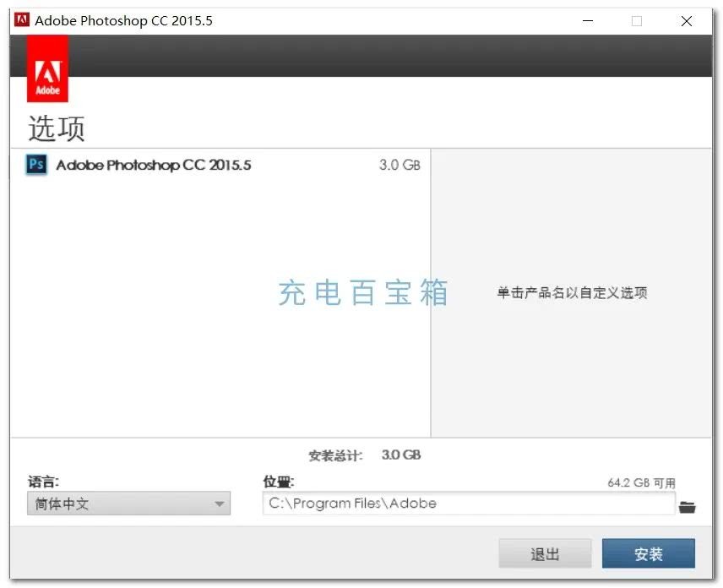The width and height of the screenshot is (723, 588).
Task: Click the 语言 label
Action: [43, 482]
